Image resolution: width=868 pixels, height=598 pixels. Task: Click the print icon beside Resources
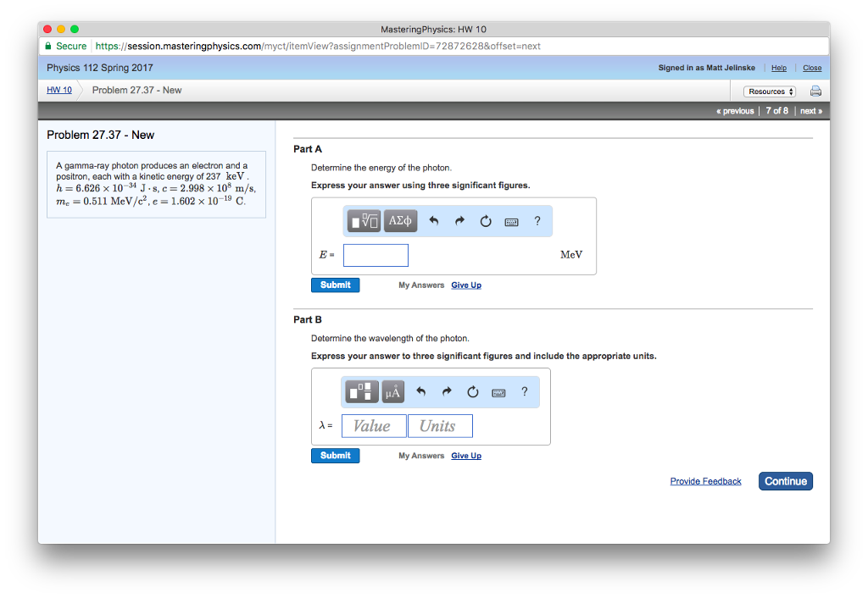(x=815, y=91)
